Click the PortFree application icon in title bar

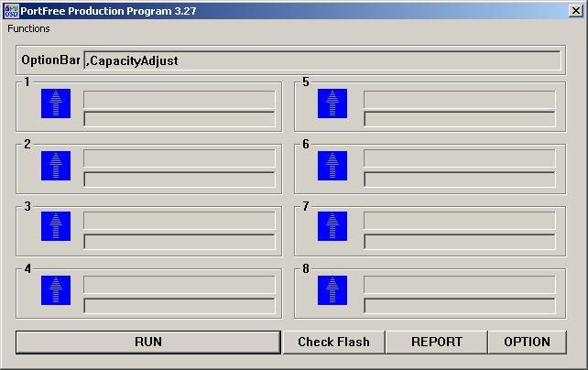click(11, 11)
